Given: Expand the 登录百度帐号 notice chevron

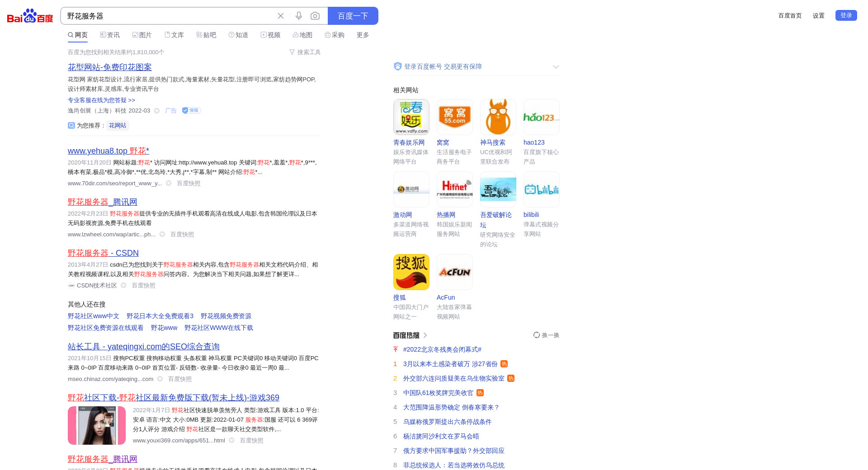Looking at the screenshot, I should 556,67.
